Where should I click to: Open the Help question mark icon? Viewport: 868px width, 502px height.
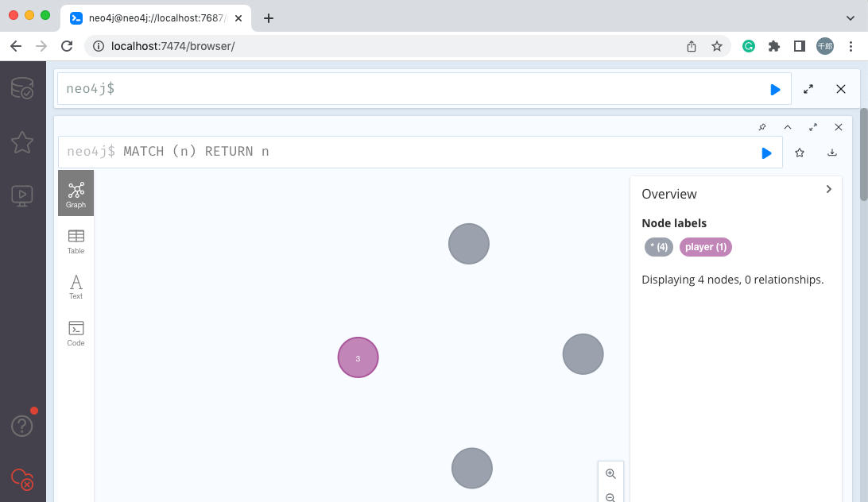[x=22, y=426]
